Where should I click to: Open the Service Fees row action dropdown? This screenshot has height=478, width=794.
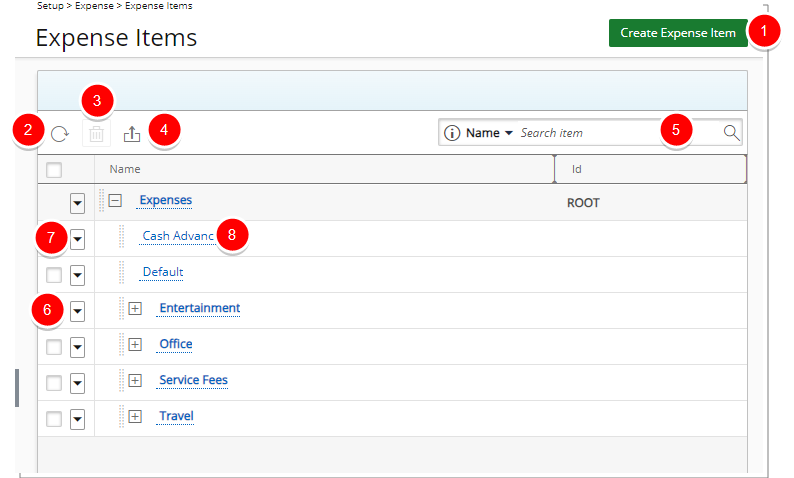pyautogui.click(x=77, y=383)
